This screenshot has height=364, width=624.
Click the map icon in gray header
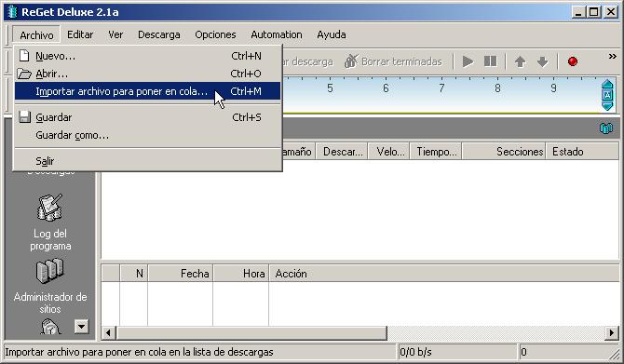point(606,128)
